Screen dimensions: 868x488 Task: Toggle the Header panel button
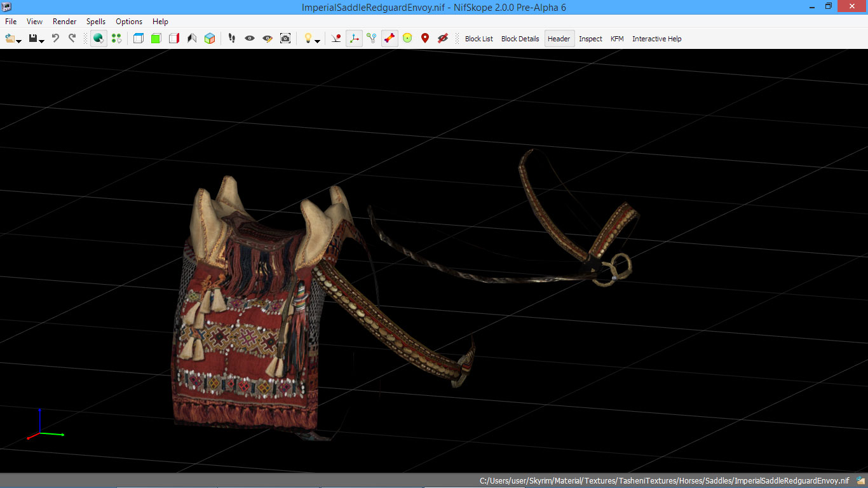[559, 39]
